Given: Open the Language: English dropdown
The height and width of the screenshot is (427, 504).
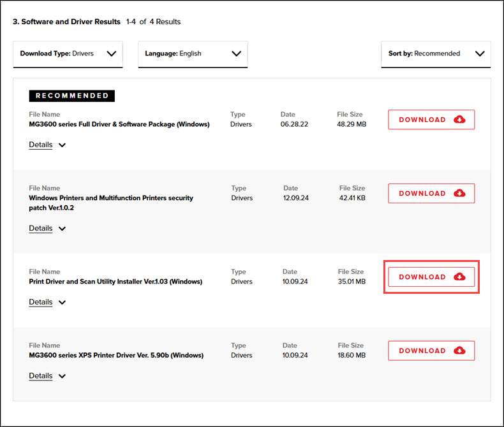Looking at the screenshot, I should [193, 54].
